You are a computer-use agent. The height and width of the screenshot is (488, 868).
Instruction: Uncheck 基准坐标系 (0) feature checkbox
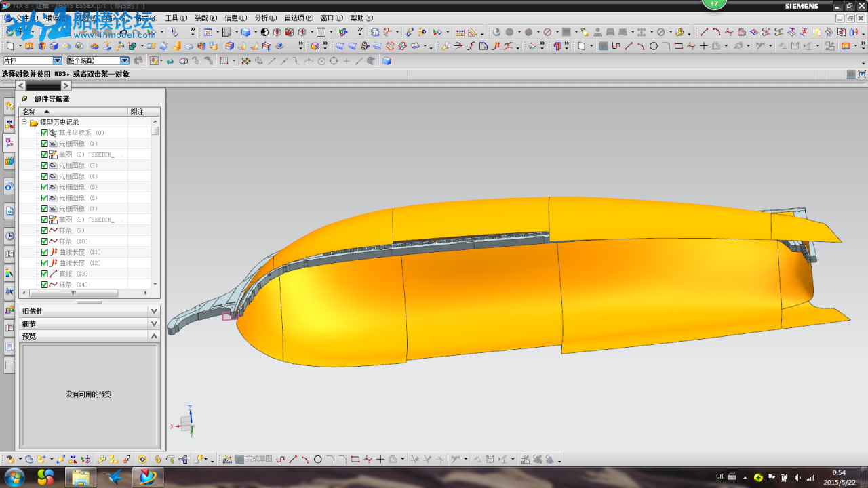tap(45, 133)
